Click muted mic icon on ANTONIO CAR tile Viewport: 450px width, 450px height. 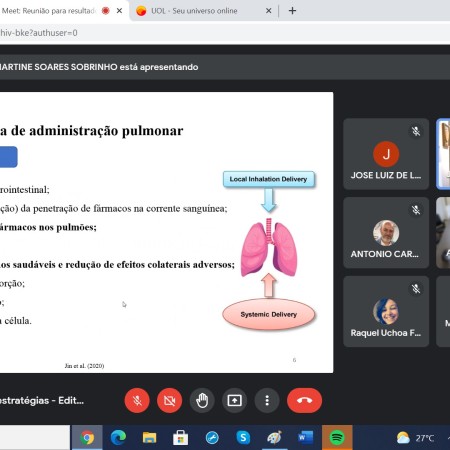pos(416,210)
